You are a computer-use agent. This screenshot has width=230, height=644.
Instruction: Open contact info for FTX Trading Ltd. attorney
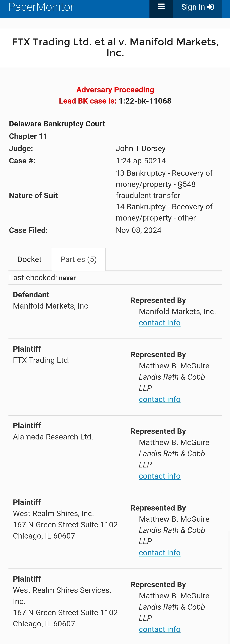pyautogui.click(x=160, y=399)
